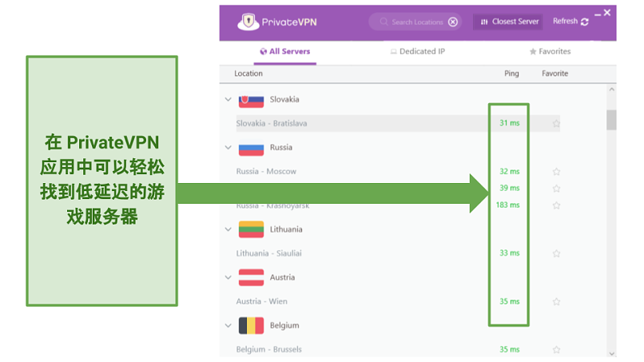Click the Lithuania country name

tap(286, 229)
